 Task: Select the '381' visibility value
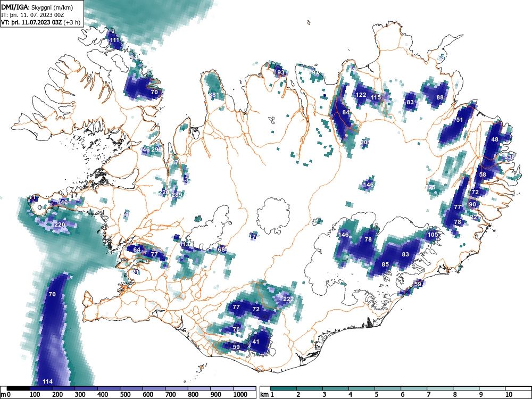coord(214,95)
